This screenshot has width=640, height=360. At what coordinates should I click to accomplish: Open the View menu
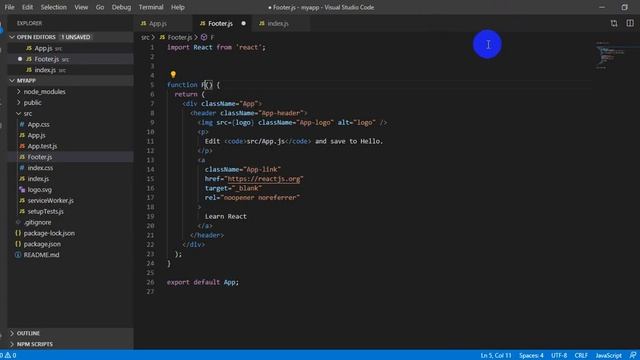coord(81,7)
